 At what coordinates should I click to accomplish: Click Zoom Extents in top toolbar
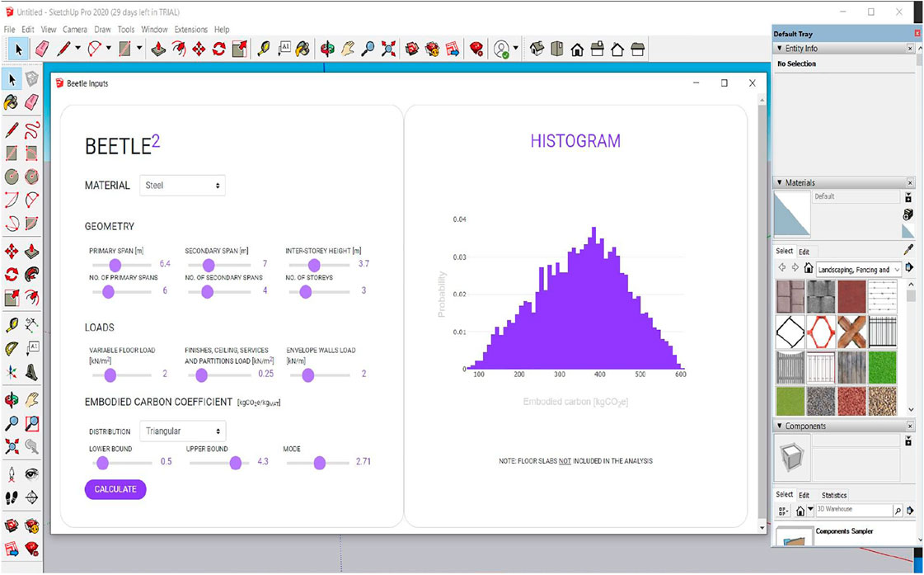(x=388, y=49)
